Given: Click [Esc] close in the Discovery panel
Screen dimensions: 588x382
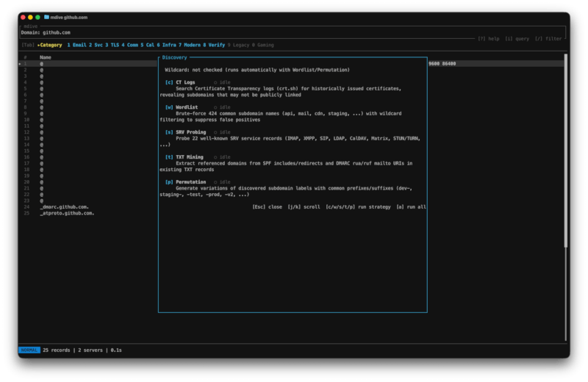Looking at the screenshot, I should pos(267,207).
